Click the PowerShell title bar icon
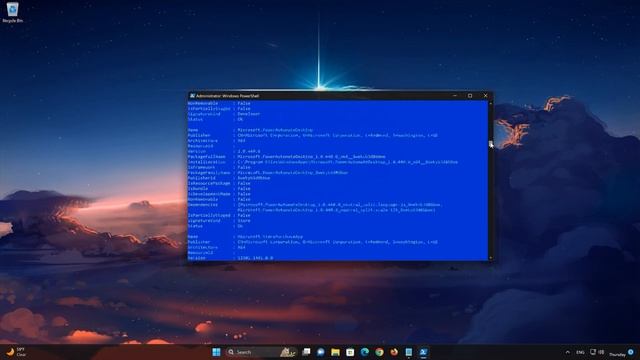640x360 pixels. click(192, 96)
